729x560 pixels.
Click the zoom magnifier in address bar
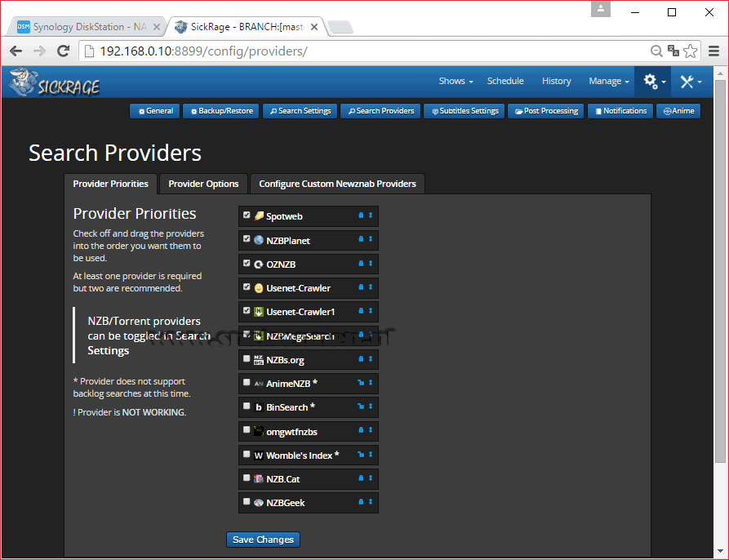coord(656,51)
